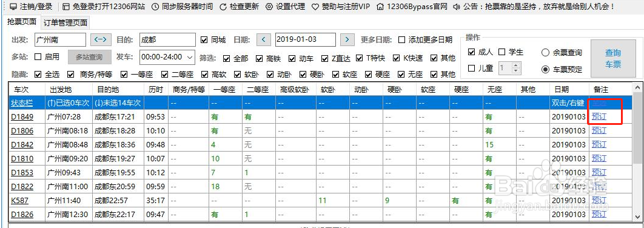Open 设置代理 gear item

pos(285,7)
